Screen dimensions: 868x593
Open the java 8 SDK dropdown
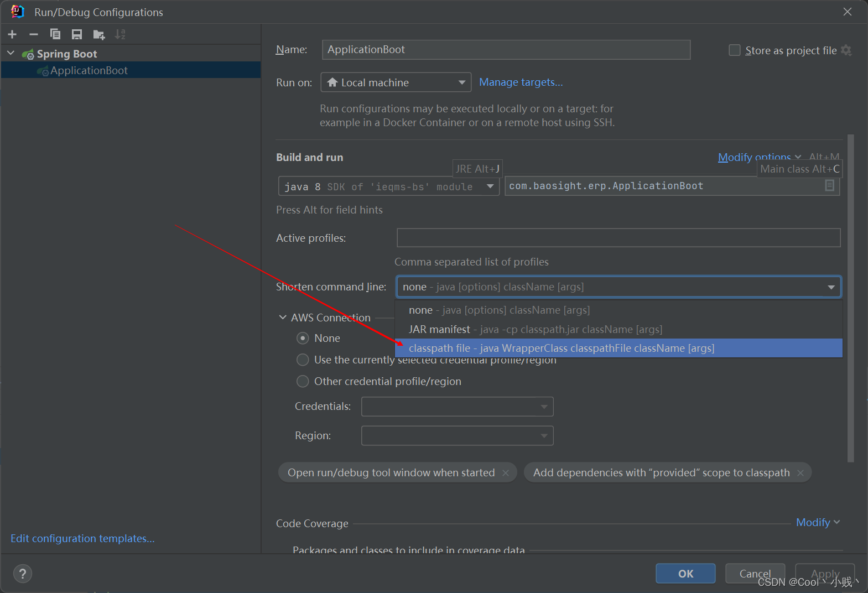click(x=389, y=186)
